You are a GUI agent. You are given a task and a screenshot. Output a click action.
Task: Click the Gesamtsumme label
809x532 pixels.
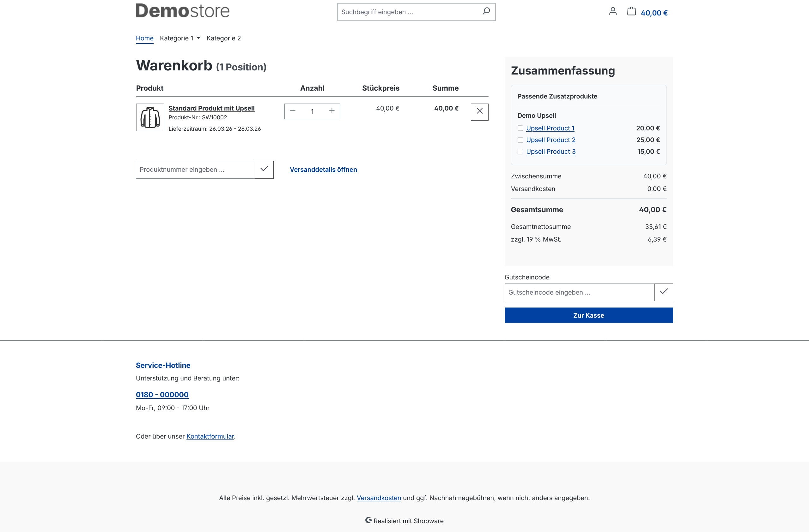(537, 209)
